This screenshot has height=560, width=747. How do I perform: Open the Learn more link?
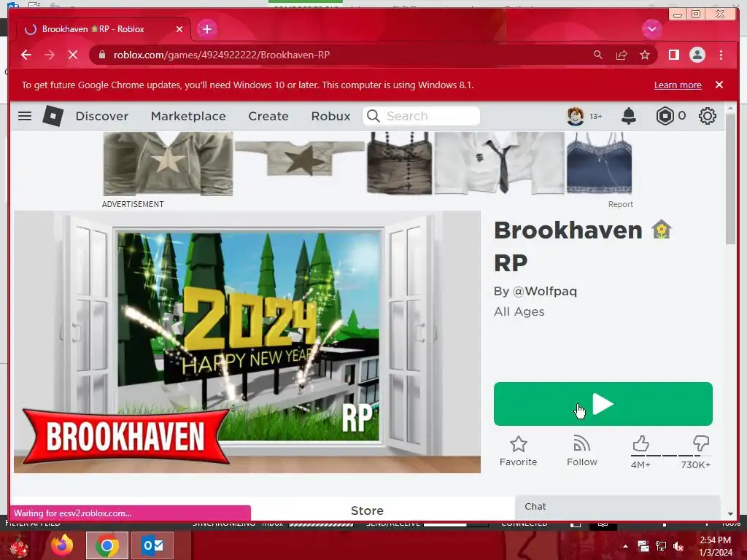click(x=678, y=85)
